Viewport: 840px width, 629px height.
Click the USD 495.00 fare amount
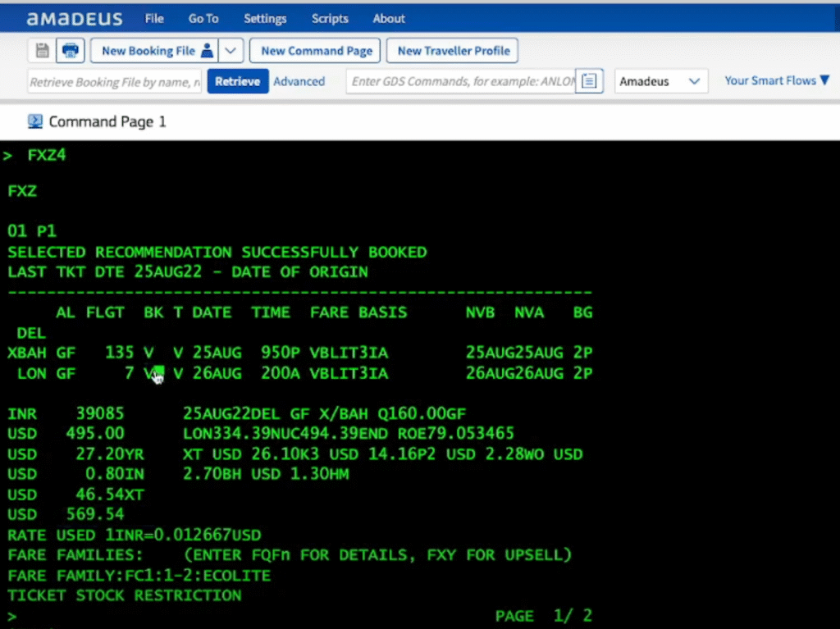[x=66, y=433]
